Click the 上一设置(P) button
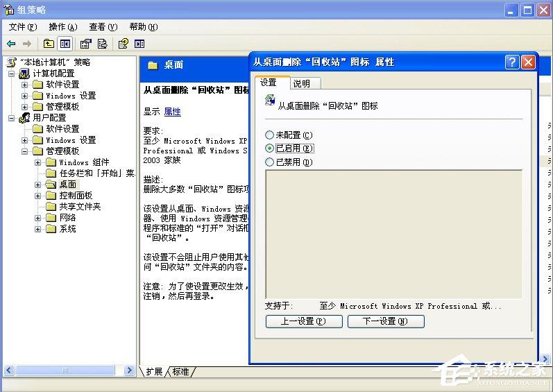The width and height of the screenshot is (553, 392). pyautogui.click(x=304, y=321)
